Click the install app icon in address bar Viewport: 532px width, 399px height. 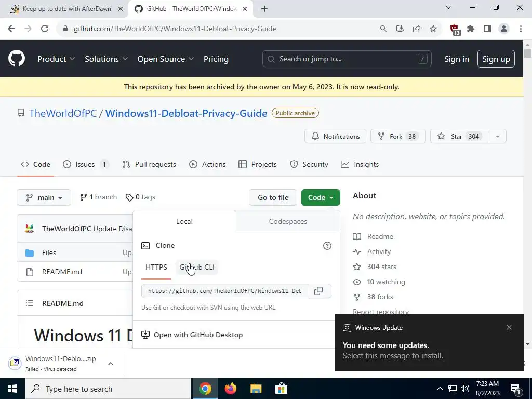(400, 29)
